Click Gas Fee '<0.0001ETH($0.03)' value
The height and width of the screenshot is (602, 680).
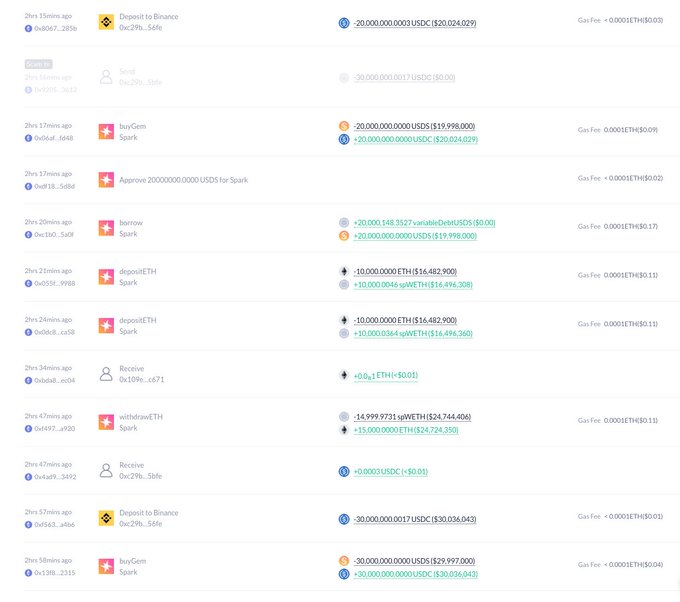633,20
